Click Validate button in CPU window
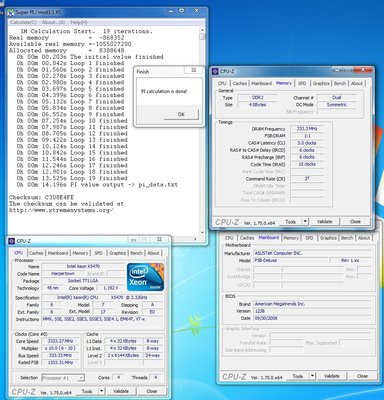 (121, 391)
